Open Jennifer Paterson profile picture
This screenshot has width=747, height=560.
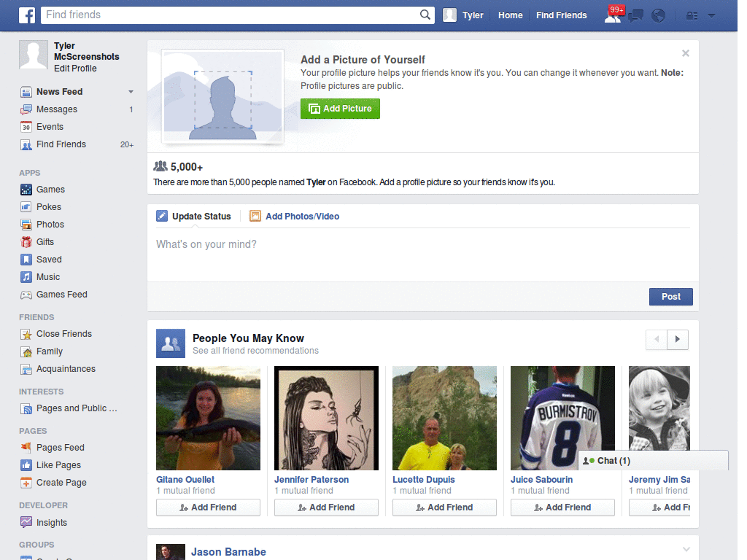[326, 418]
